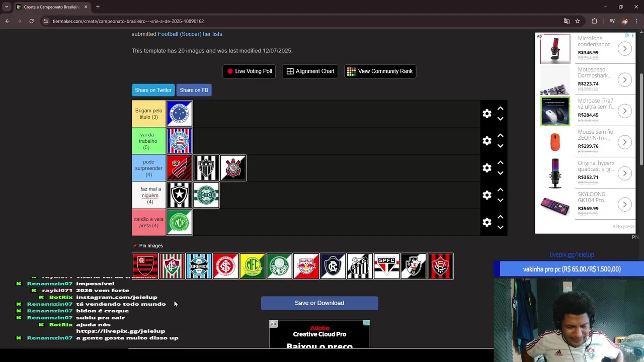Open settings gear for 'vai da trabalho' row

[x=487, y=141]
